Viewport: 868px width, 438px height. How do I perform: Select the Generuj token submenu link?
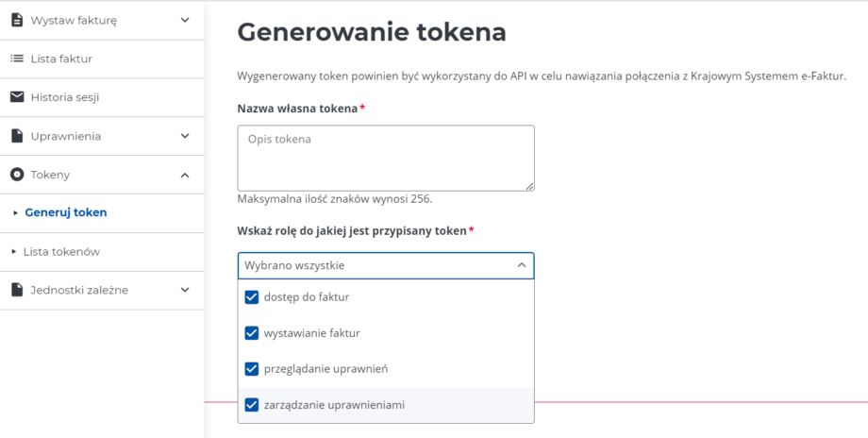tap(66, 212)
